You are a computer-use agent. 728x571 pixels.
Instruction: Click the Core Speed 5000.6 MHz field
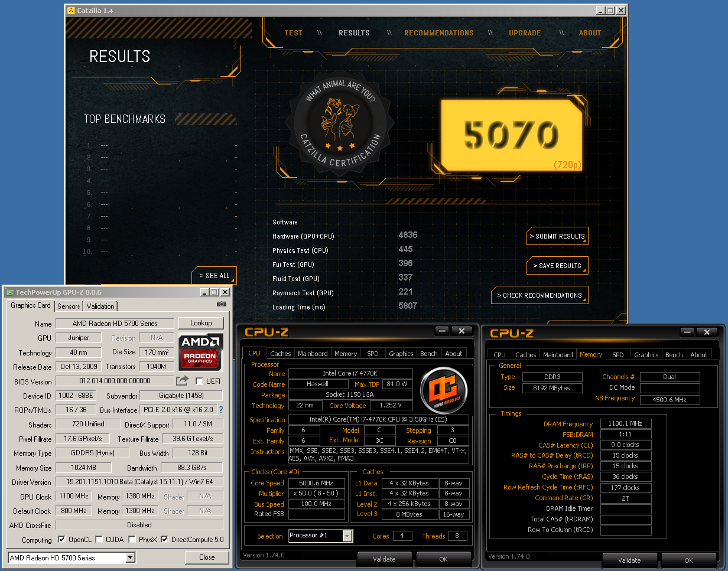[317, 483]
